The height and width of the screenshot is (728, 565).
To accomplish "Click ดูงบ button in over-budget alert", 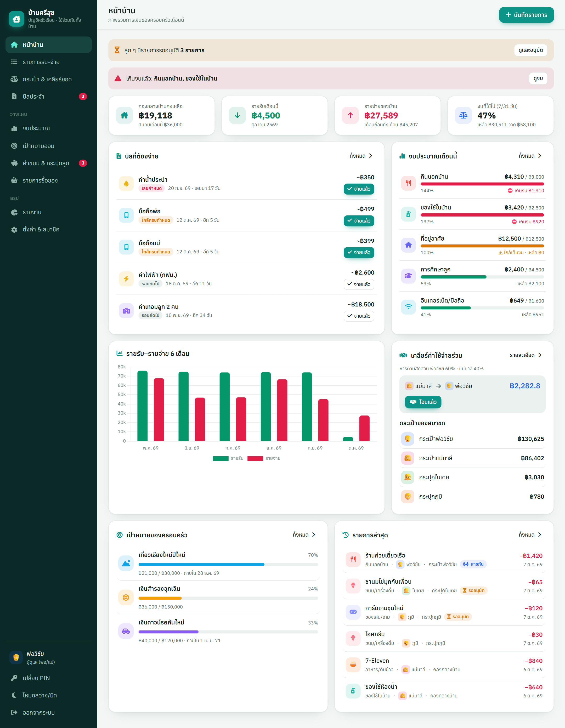I will [x=538, y=78].
